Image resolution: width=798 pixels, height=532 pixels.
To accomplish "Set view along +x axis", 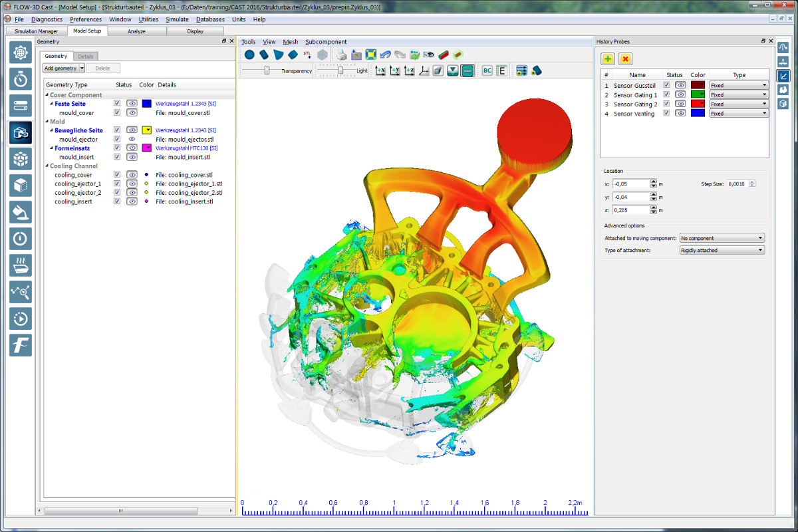I will pos(380,70).
